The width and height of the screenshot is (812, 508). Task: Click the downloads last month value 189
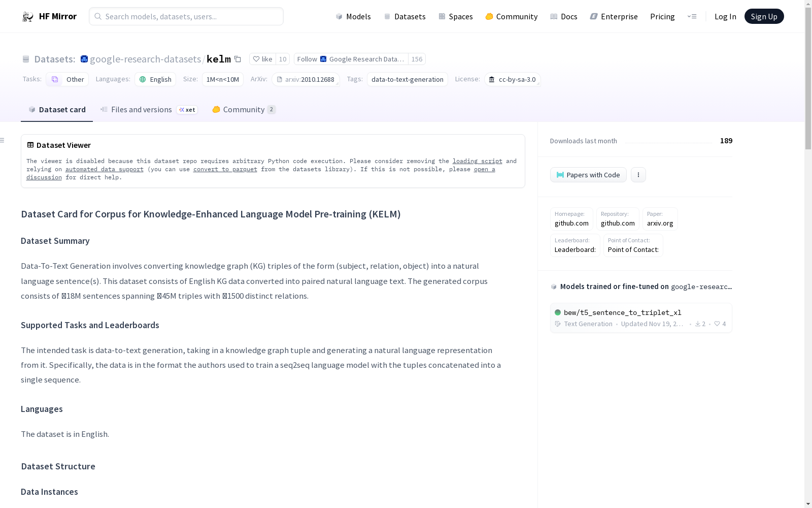pyautogui.click(x=726, y=141)
